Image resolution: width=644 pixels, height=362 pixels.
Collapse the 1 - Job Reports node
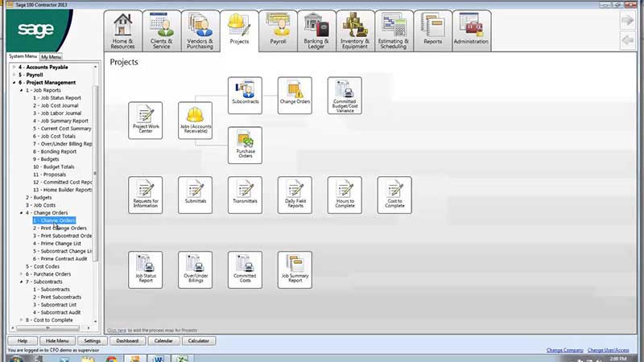(22, 90)
